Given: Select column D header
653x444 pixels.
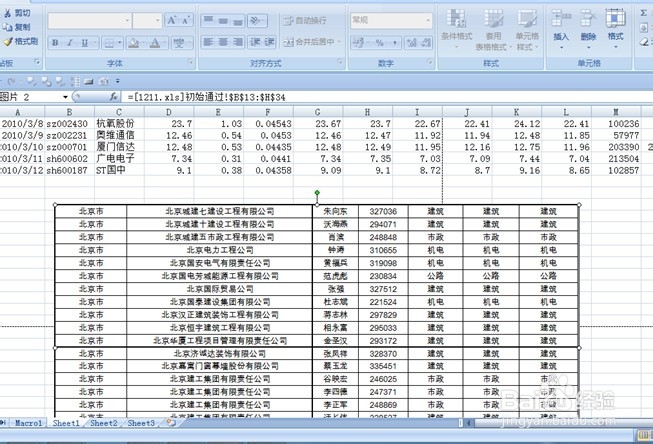Looking at the screenshot, I should point(169,112).
